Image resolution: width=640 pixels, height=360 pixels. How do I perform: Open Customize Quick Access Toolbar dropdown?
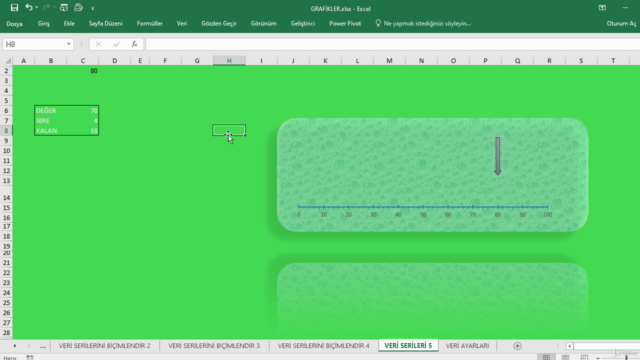[93, 8]
